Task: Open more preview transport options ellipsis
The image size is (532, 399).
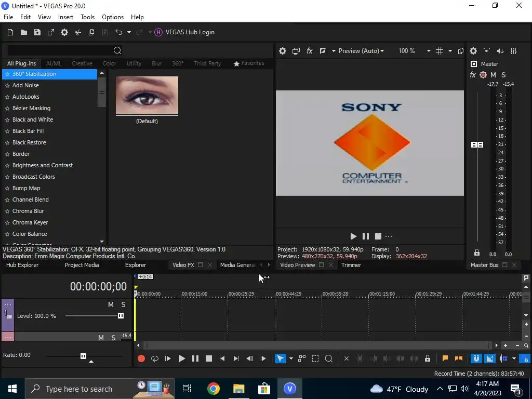Action: (389, 236)
